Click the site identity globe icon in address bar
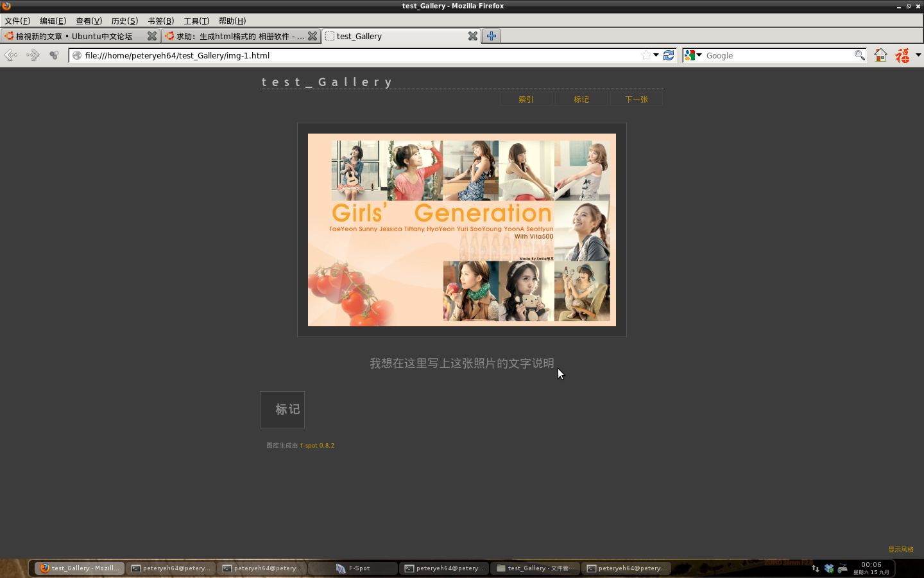The width and height of the screenshot is (924, 578). [77, 55]
